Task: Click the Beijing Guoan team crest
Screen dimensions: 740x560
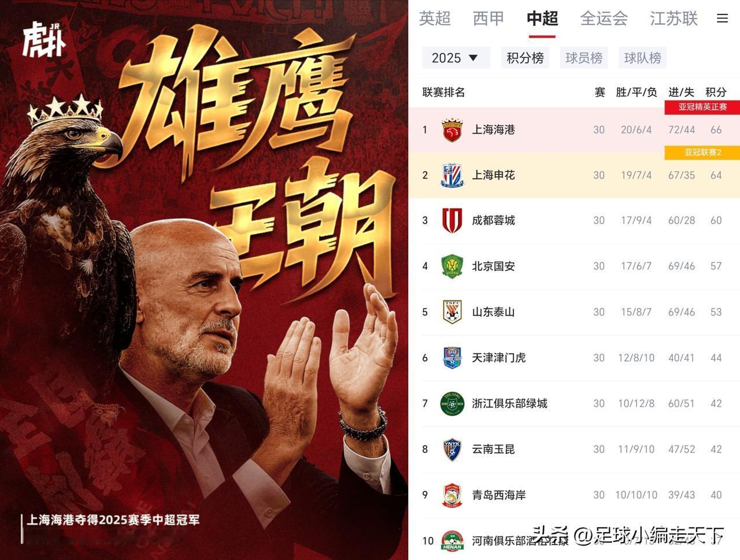Action: pos(452,266)
